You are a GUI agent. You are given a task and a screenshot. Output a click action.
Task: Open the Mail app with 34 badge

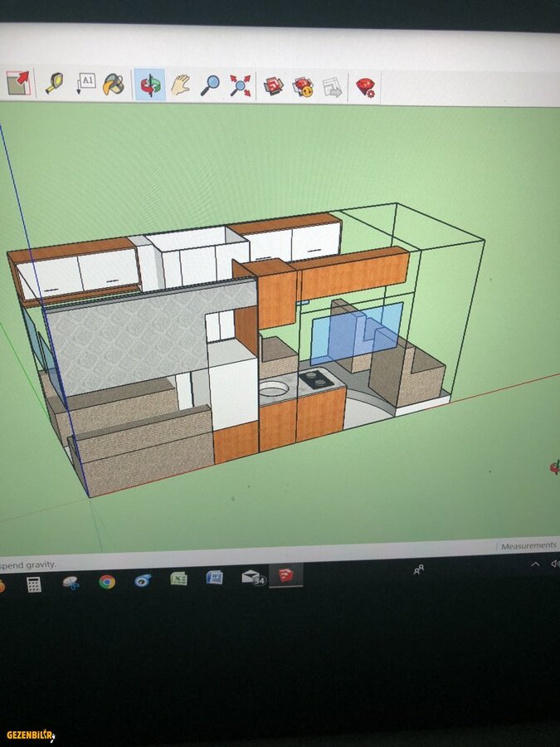pyautogui.click(x=252, y=577)
